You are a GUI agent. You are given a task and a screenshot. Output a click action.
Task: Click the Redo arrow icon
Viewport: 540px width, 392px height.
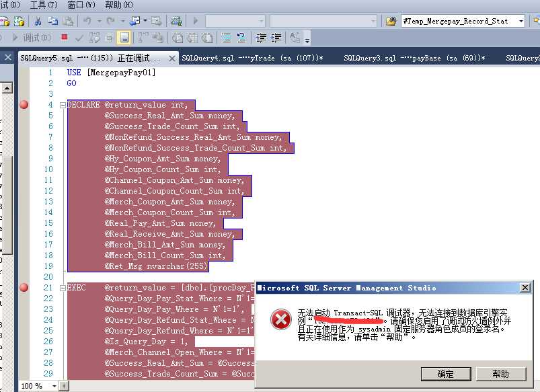click(x=110, y=22)
